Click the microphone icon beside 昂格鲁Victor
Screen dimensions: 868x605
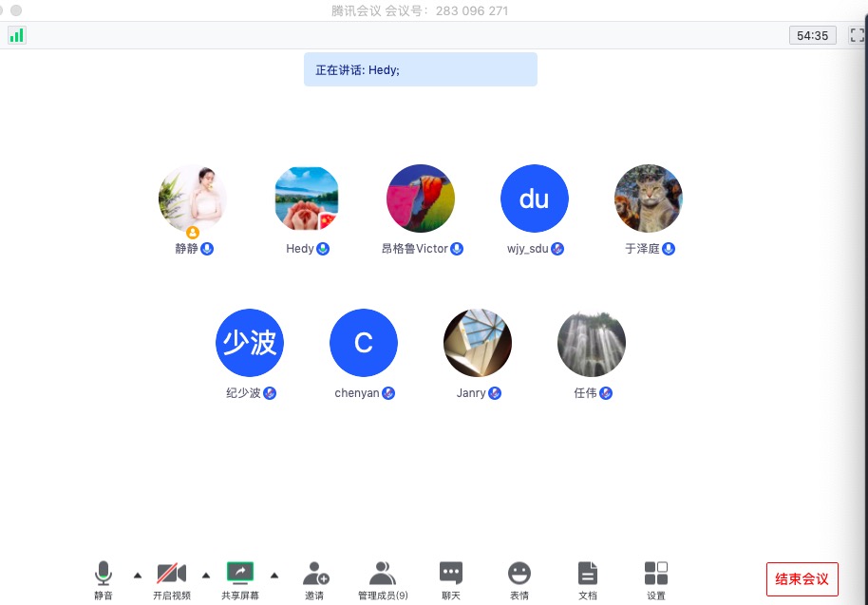click(457, 249)
